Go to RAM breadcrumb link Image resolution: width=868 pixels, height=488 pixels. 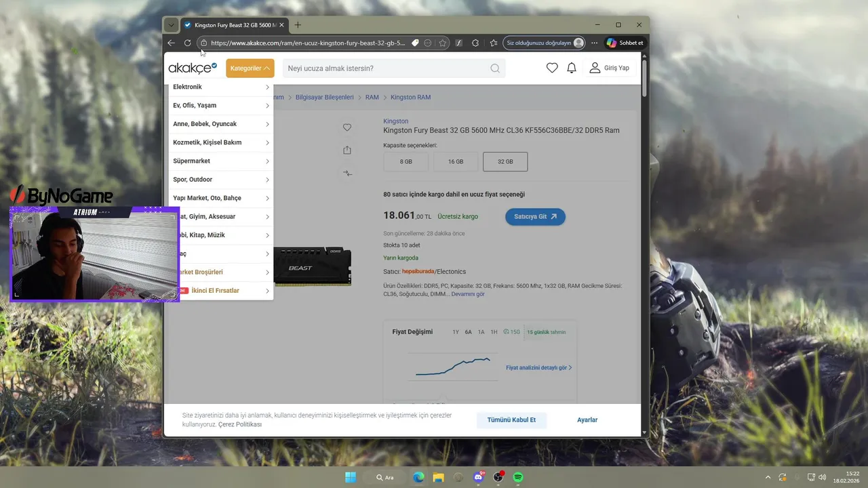tap(372, 97)
